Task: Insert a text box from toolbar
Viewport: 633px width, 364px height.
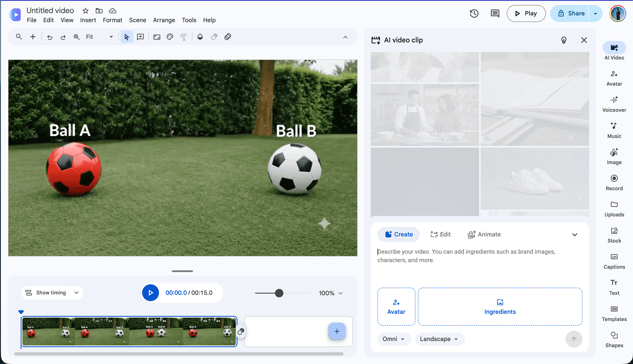Action: click(x=140, y=37)
